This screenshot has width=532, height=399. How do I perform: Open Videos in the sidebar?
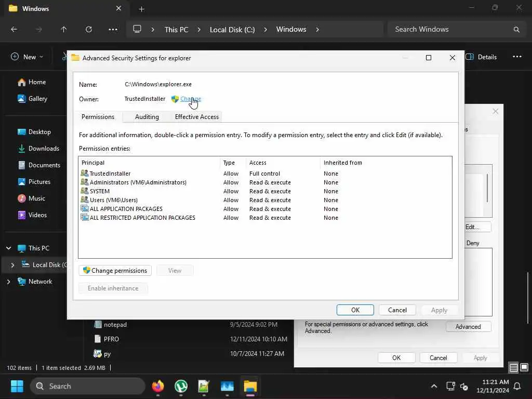32,215
